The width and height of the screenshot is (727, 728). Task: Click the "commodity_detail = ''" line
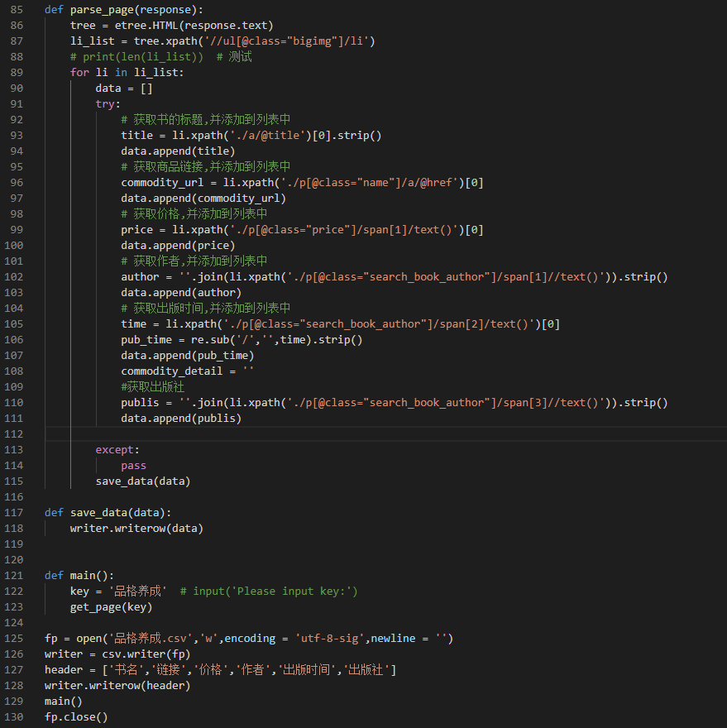click(x=188, y=371)
